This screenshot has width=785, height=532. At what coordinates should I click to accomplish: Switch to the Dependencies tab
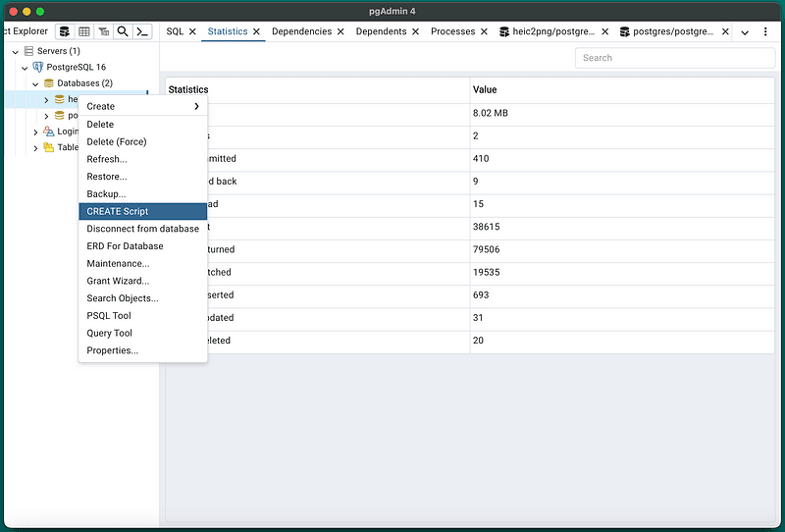pyautogui.click(x=302, y=31)
